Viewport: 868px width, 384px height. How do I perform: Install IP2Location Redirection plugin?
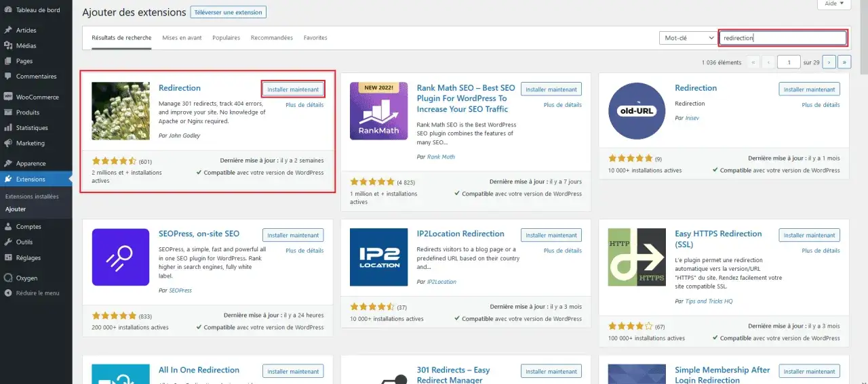point(551,235)
